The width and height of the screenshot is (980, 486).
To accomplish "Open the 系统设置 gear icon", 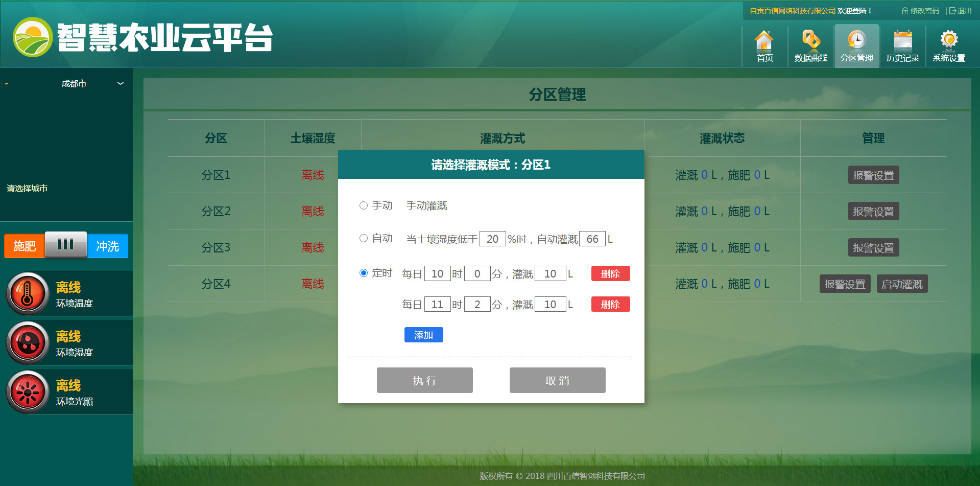I will [x=948, y=46].
